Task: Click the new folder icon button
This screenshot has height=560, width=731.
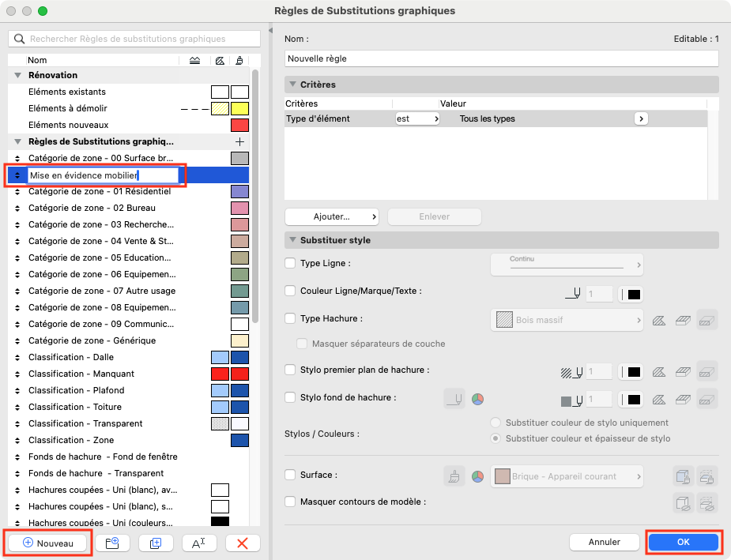Action: 112,543
